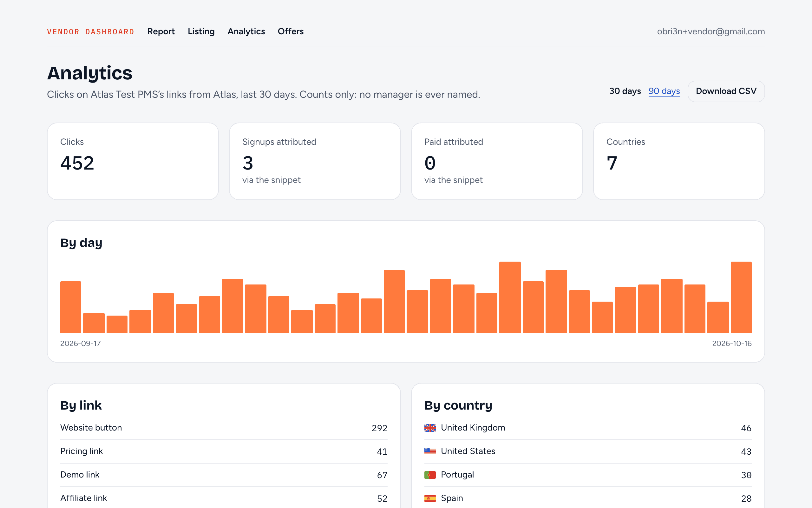Click the last bar of the By day chart

tap(741, 297)
